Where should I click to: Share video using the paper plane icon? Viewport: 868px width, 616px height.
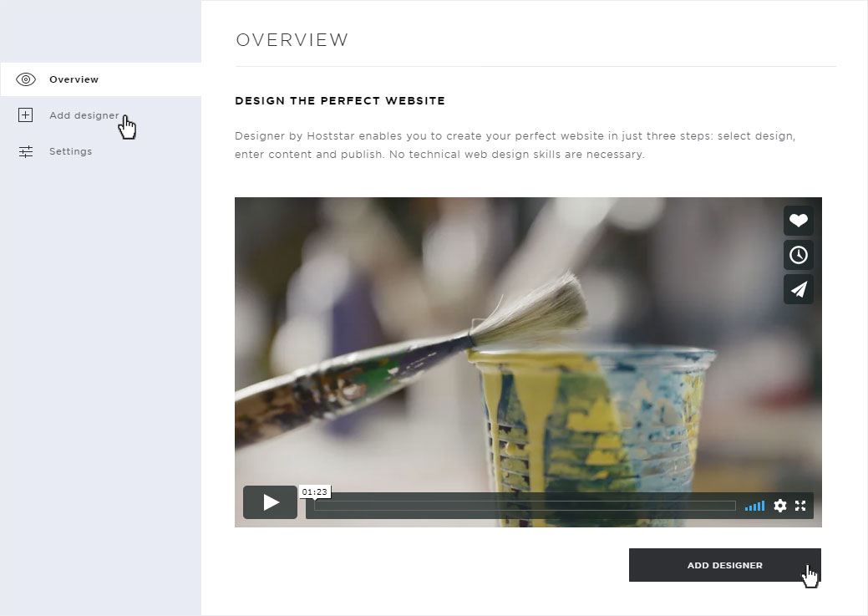point(799,289)
